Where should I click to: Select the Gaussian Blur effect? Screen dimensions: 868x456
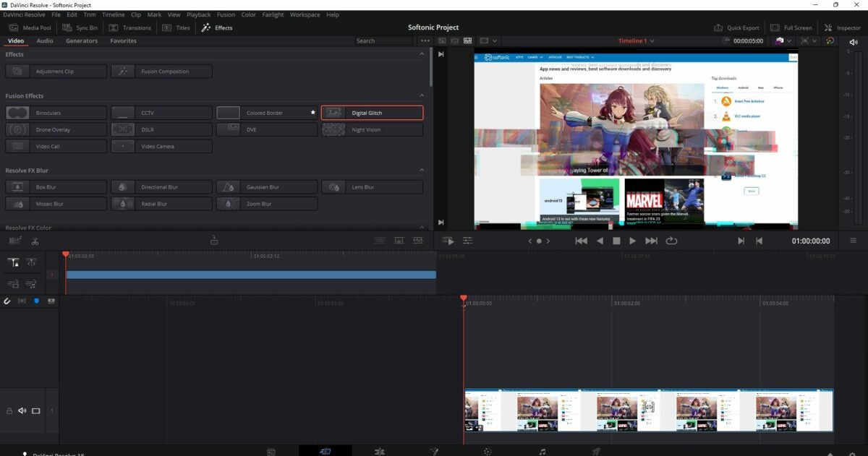click(x=267, y=187)
